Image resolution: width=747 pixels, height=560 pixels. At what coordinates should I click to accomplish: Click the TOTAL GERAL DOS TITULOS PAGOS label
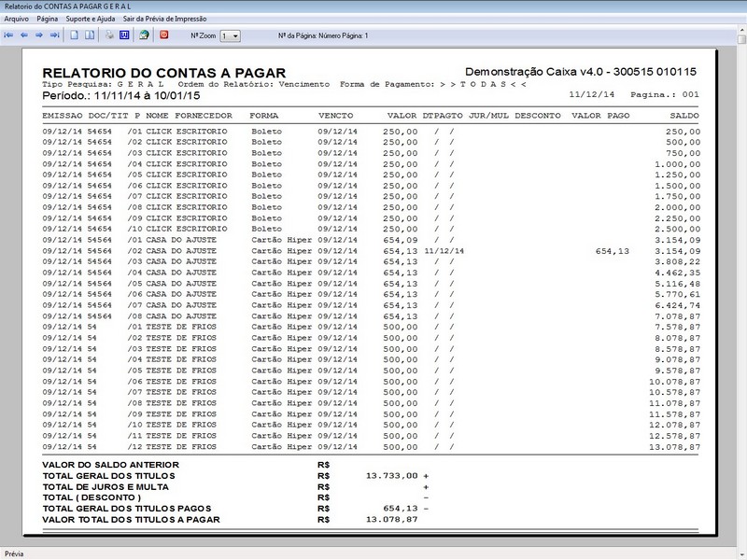click(x=127, y=509)
